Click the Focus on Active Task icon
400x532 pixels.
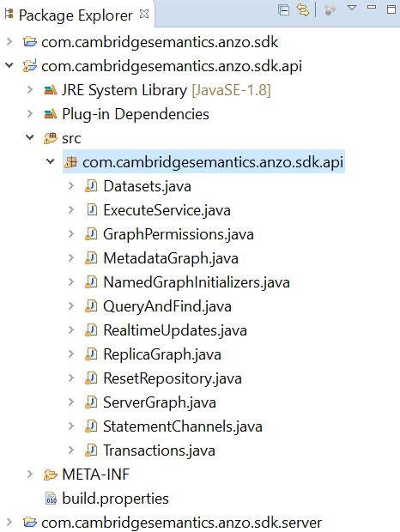(x=330, y=9)
